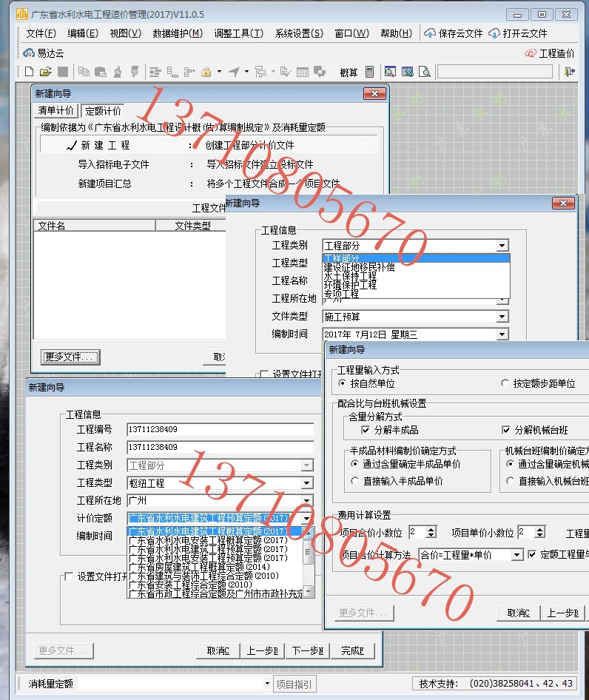Click scrollbar of 计价定额 option list

[308, 562]
